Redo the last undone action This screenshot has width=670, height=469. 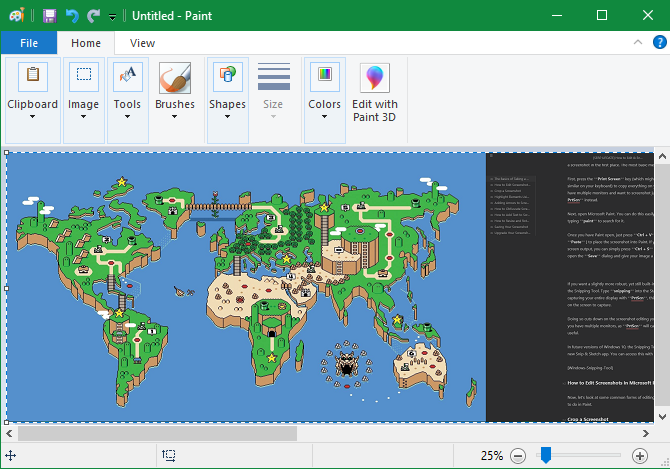tap(94, 16)
